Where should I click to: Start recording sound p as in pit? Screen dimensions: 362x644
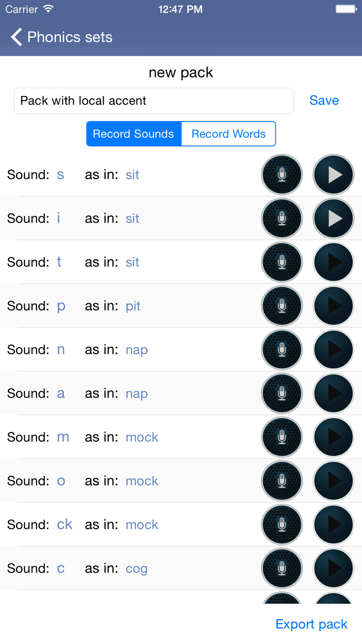(282, 306)
